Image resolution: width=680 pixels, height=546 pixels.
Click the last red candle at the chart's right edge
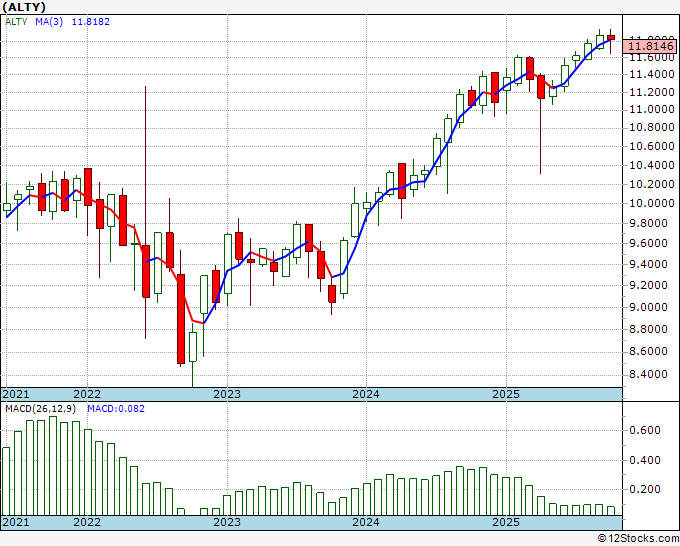pos(611,38)
